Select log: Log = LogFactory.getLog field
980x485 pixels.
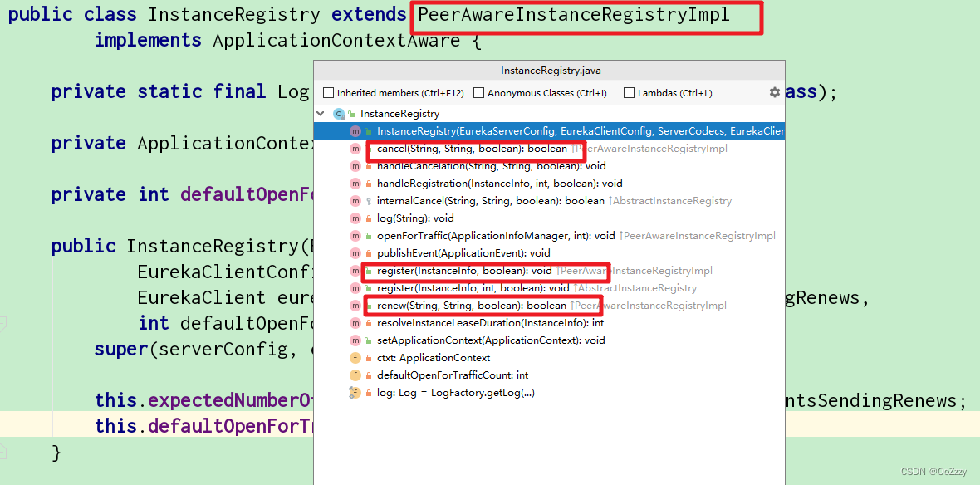coord(456,393)
